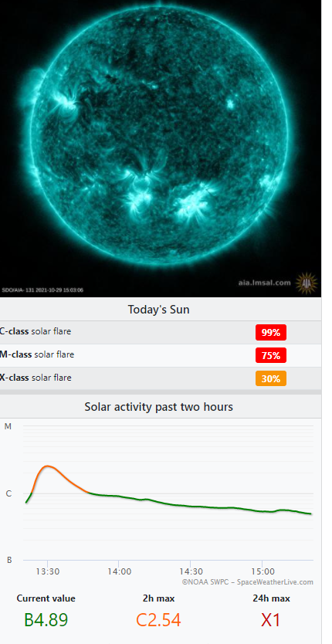332x644 pixels.
Task: Select the 30% X-class probability badge
Action: pyautogui.click(x=271, y=378)
